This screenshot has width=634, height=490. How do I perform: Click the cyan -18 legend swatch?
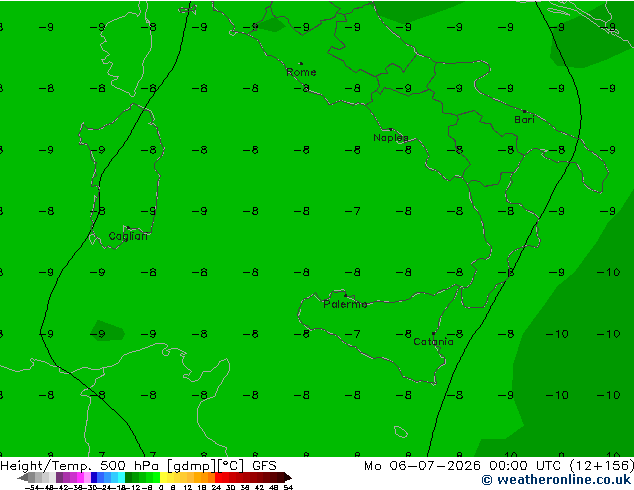pyautogui.click(x=122, y=477)
